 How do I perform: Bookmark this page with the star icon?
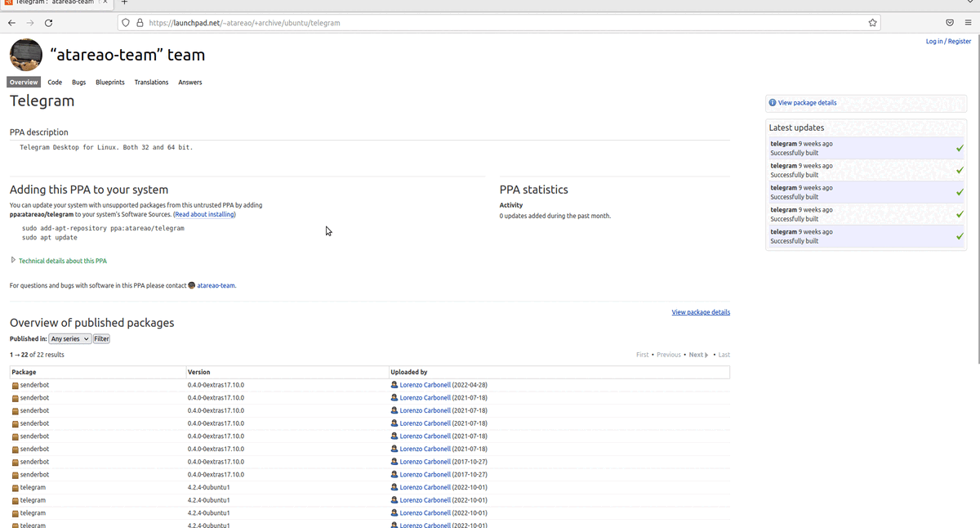873,23
